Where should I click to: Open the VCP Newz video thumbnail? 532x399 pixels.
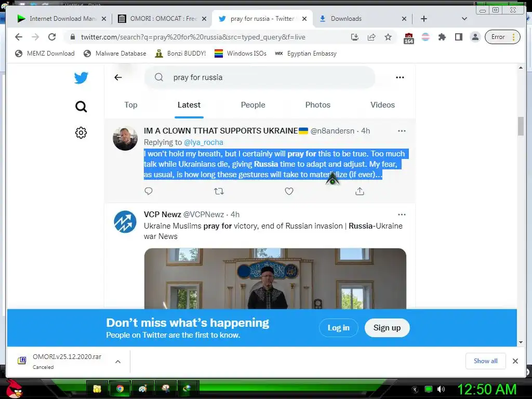(275, 278)
